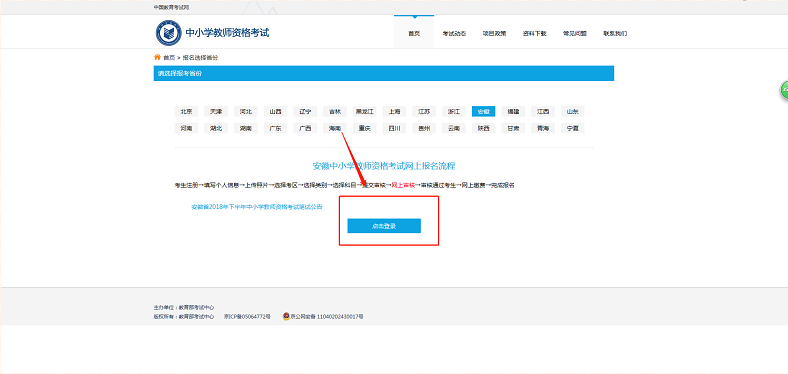788x374 pixels.
Task: Select province 甘肃
Action: point(513,128)
